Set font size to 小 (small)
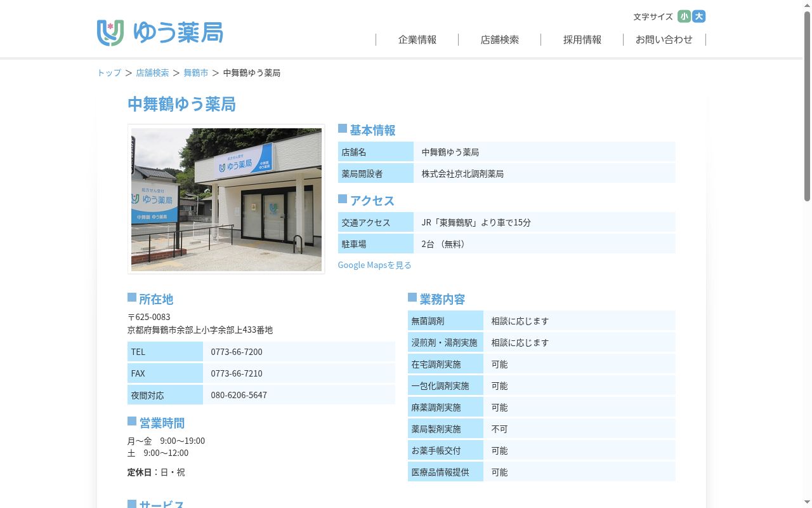This screenshot has width=812, height=508. pyautogui.click(x=684, y=17)
